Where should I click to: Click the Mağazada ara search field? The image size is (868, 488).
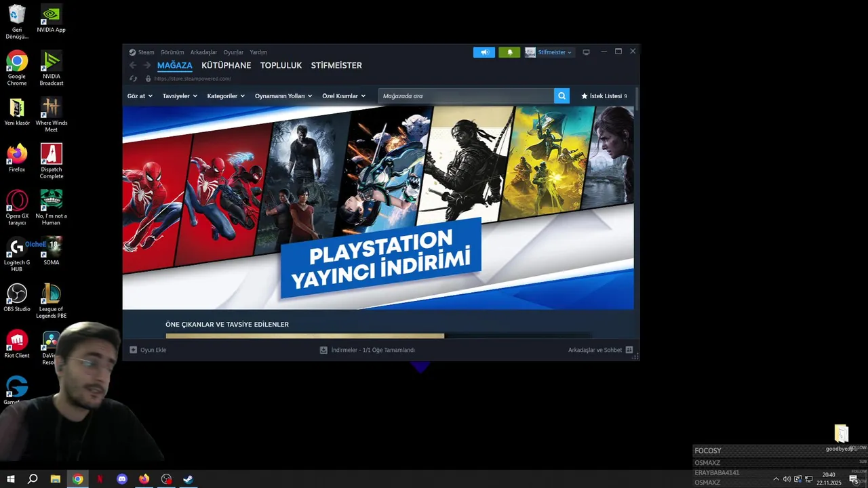pyautogui.click(x=466, y=96)
